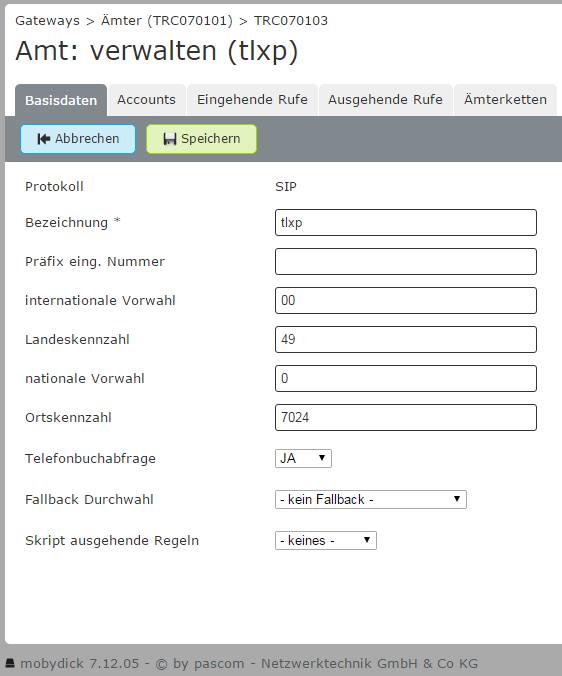Click the Ortskennzahl field showing 7024
The height and width of the screenshot is (676, 562).
[406, 417]
